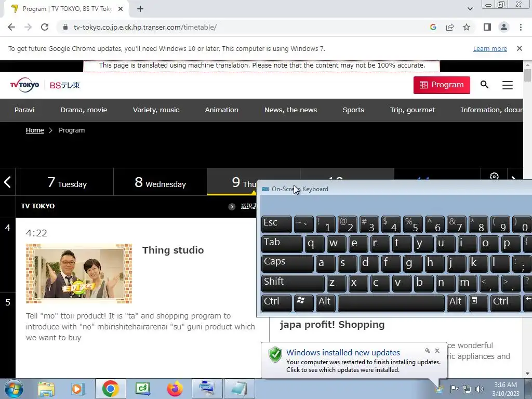Viewport: 532px width, 399px height.
Task: Open Windows Explorer from taskbar
Action: pos(46,389)
